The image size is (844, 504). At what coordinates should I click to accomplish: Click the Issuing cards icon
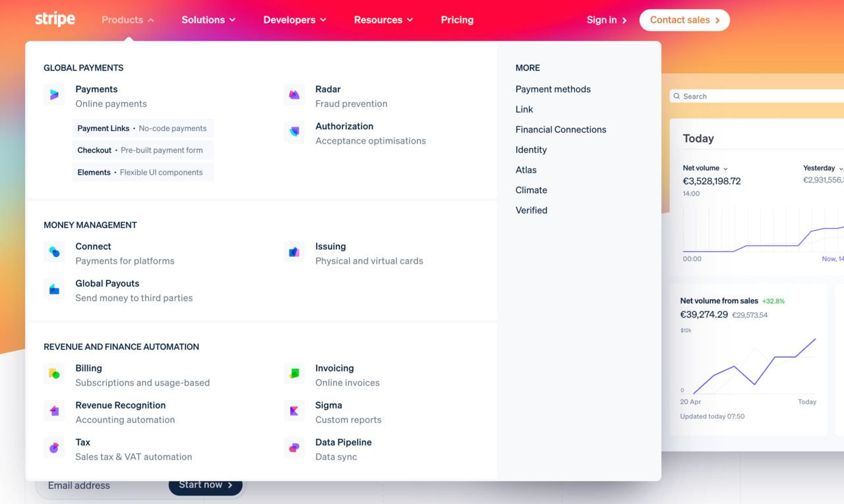tap(294, 252)
